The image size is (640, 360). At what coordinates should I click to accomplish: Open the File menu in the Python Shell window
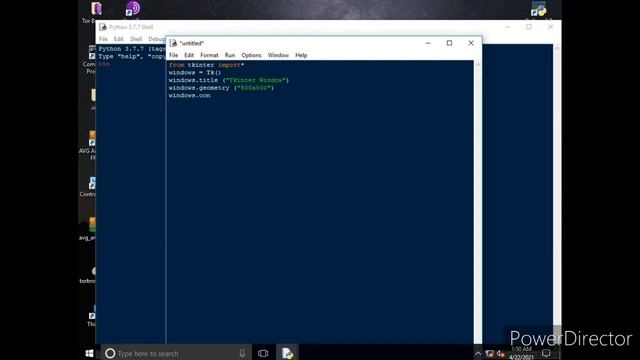(x=103, y=39)
